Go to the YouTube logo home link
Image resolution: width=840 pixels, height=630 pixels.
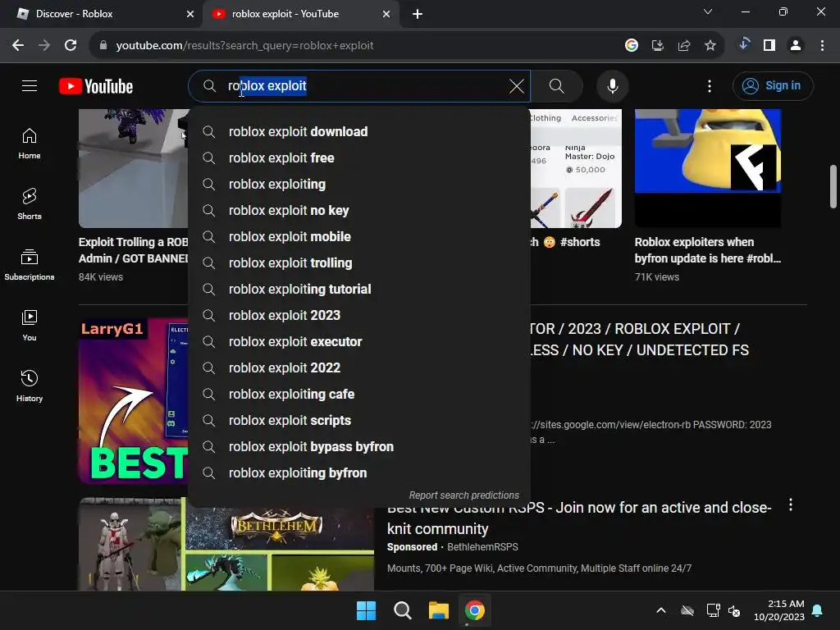(96, 86)
